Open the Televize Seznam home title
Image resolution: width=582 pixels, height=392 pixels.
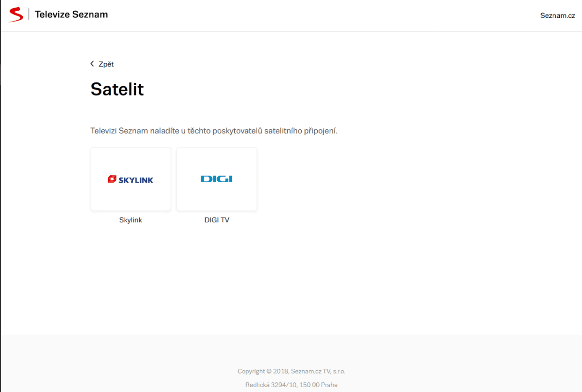click(71, 15)
